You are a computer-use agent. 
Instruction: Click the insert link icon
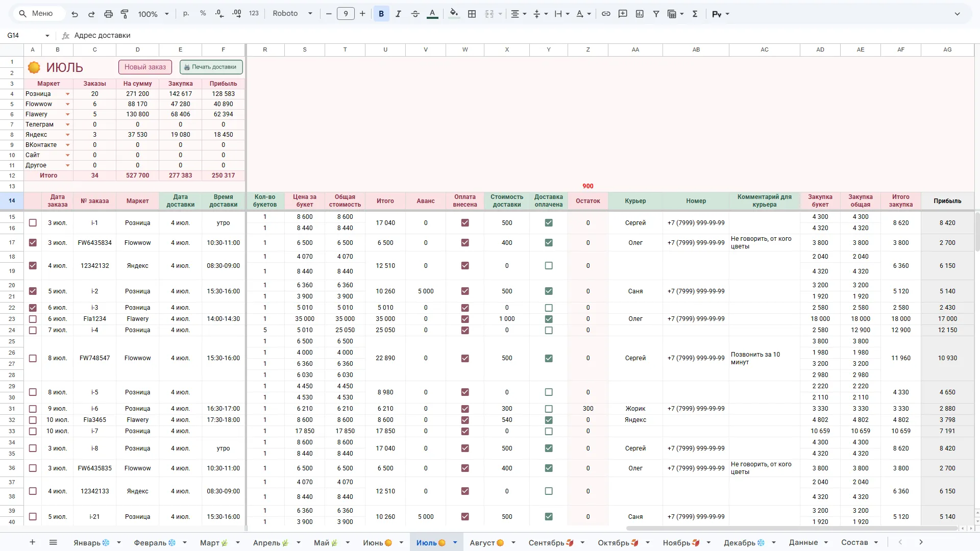(606, 14)
